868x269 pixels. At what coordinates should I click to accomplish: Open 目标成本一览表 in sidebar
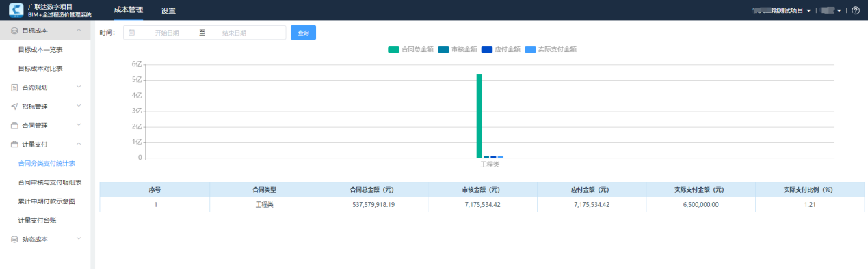coord(40,50)
